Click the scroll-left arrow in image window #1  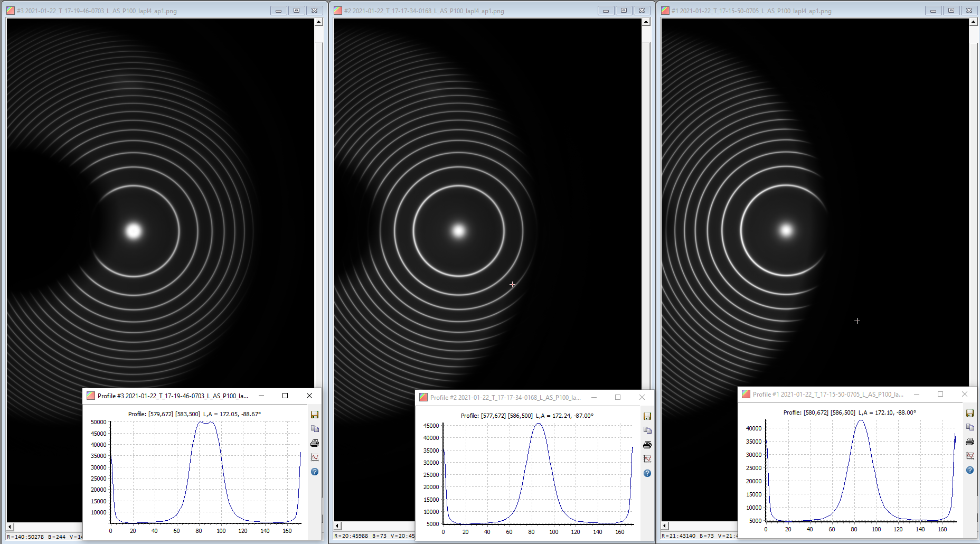pyautogui.click(x=665, y=526)
